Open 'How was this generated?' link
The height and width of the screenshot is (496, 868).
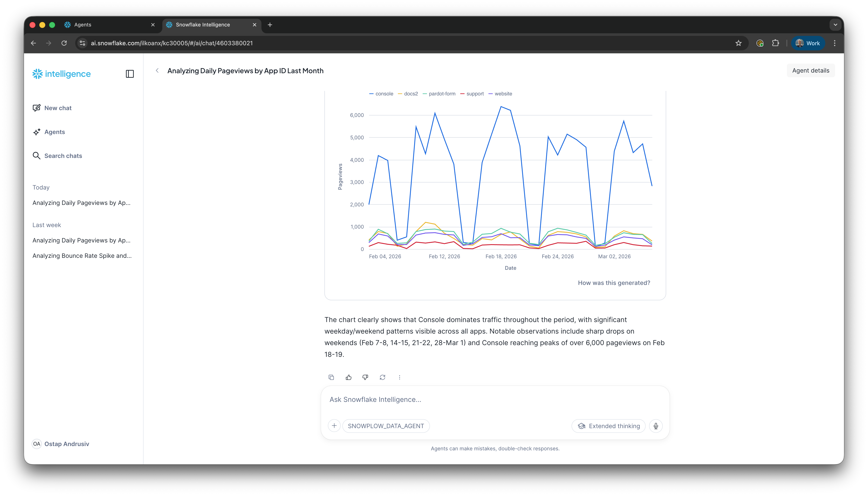click(614, 283)
